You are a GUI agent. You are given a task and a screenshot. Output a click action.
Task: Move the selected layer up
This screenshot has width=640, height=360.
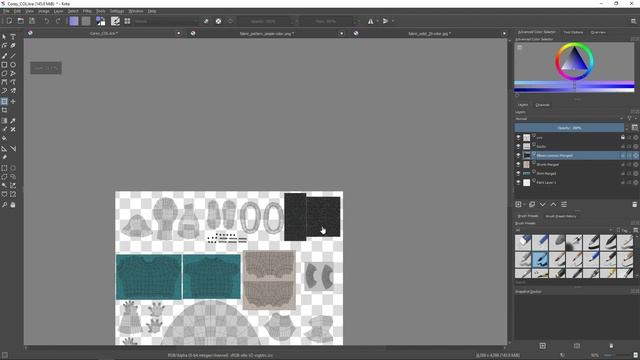[x=553, y=204]
